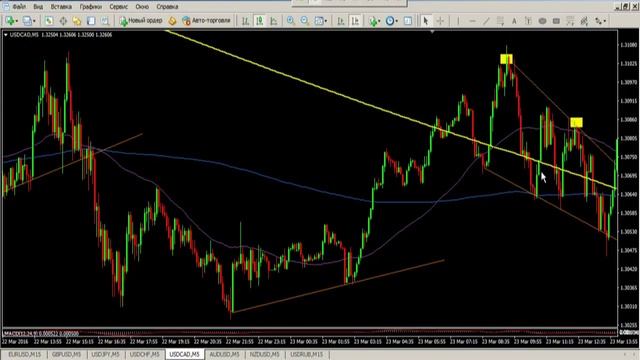Open the Графики menu
The width and height of the screenshot is (640, 360).
click(x=91, y=7)
